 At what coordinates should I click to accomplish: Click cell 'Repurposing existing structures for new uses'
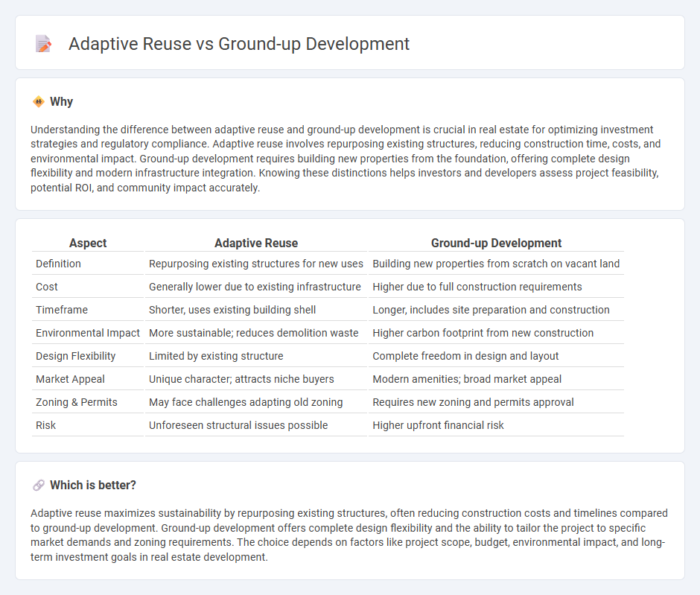[x=256, y=264]
